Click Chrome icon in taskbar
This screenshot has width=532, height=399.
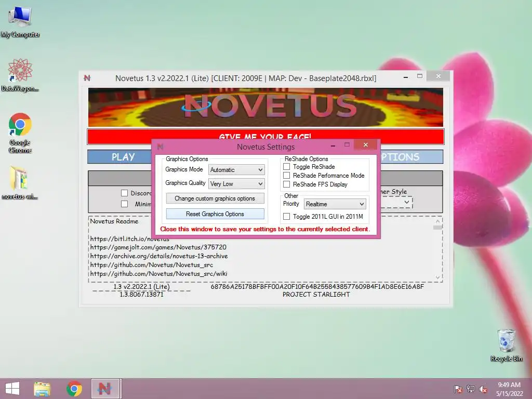(74, 389)
